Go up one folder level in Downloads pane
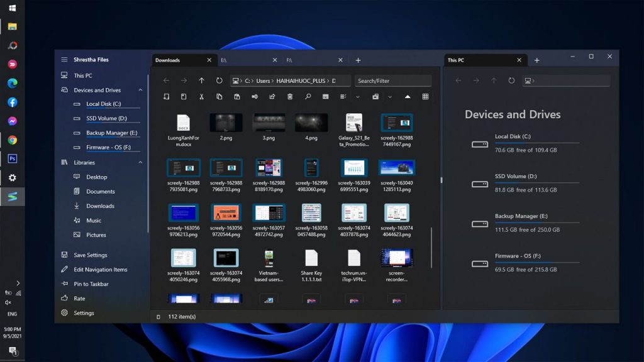 point(201,80)
